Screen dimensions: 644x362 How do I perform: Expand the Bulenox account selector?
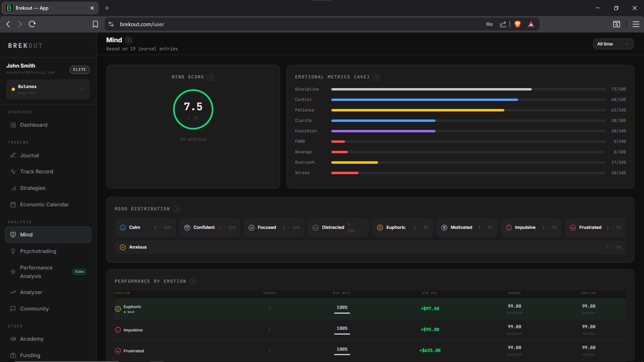click(48, 89)
